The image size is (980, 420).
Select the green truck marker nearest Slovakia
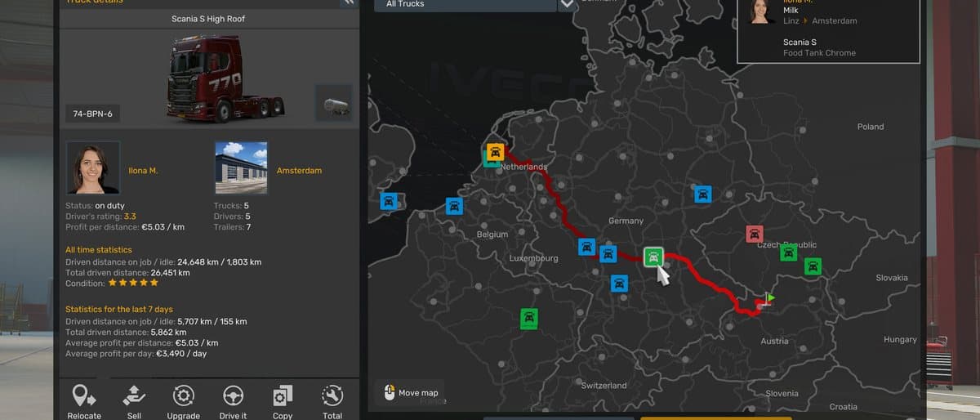coord(813,266)
